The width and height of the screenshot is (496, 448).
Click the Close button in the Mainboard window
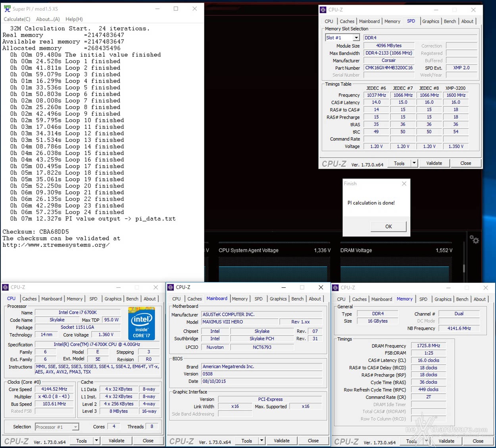click(x=313, y=441)
